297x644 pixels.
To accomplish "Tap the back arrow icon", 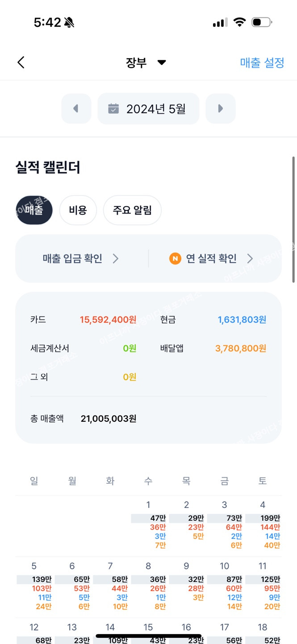I will coord(21,63).
